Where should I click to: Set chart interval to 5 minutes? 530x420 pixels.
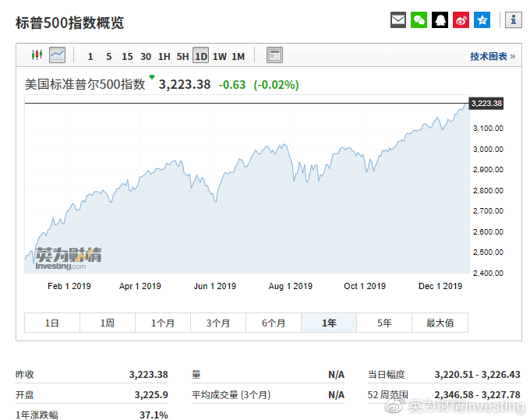point(108,56)
